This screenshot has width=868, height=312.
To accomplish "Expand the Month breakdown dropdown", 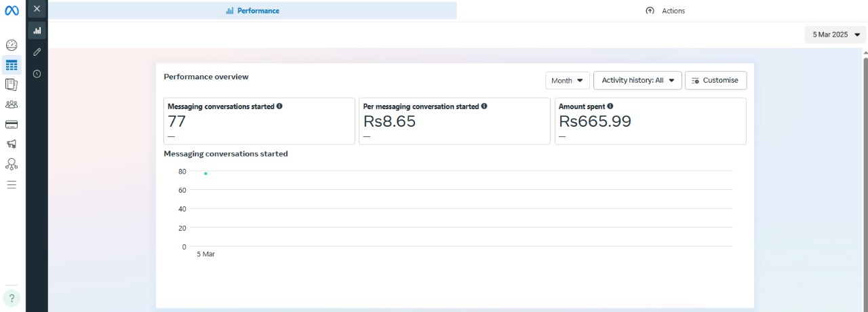I will coord(567,81).
